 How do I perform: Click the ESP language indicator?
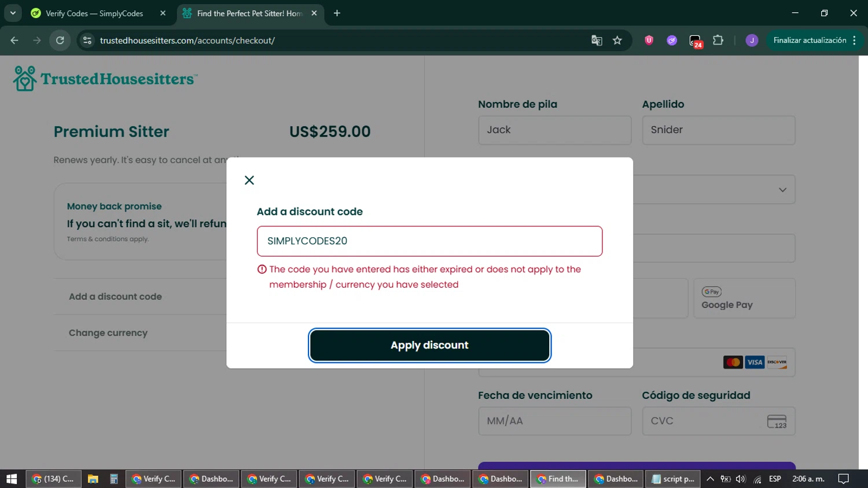click(775, 479)
